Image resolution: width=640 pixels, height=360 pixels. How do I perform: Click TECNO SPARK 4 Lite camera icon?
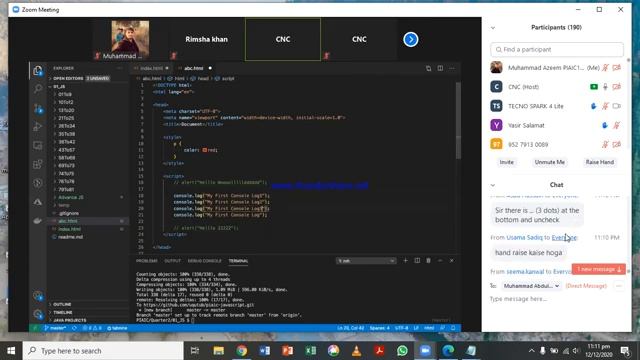pos(617,106)
